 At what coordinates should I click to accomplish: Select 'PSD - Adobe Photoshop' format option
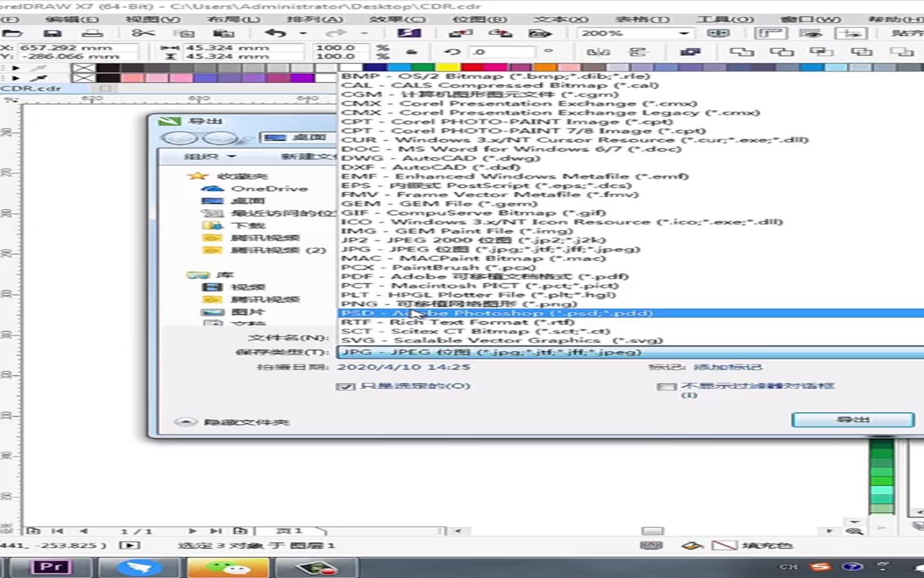(x=631, y=313)
